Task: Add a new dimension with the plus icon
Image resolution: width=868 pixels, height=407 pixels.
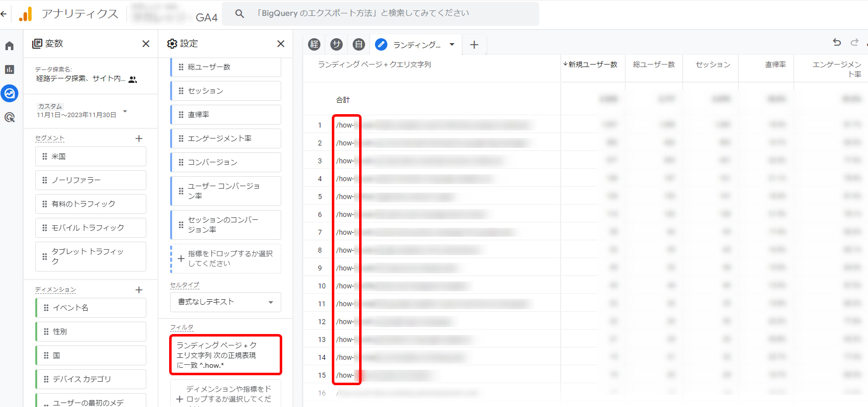Action: (x=139, y=290)
